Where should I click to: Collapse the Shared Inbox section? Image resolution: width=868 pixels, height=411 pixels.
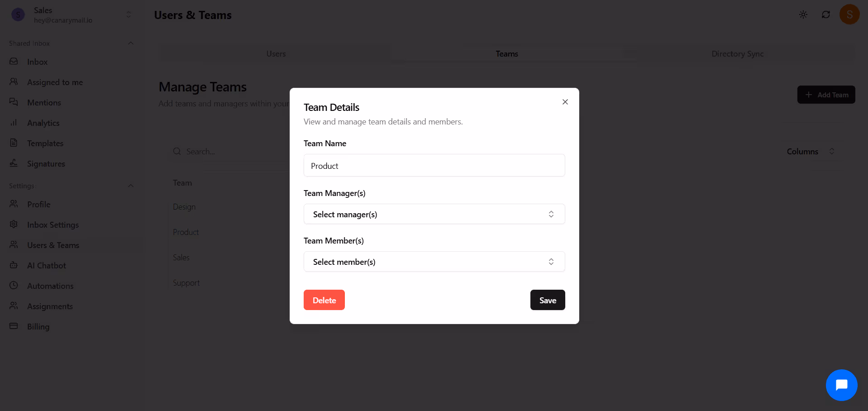131,43
